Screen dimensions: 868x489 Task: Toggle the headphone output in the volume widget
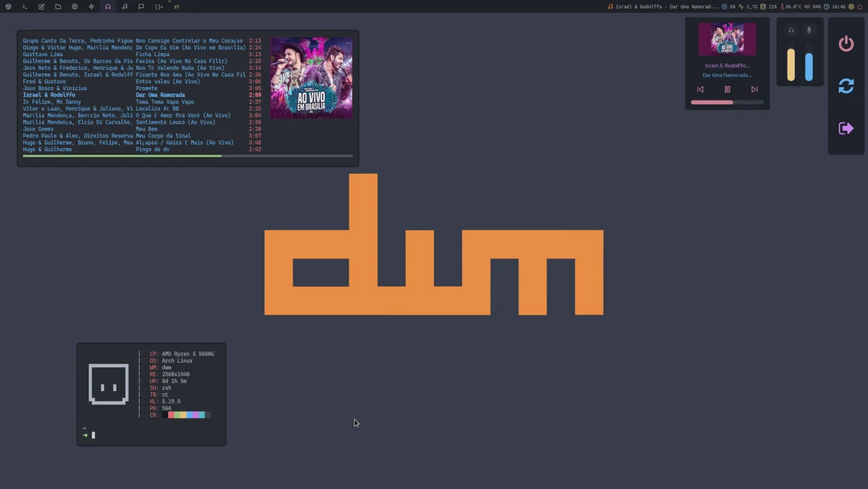(x=791, y=30)
